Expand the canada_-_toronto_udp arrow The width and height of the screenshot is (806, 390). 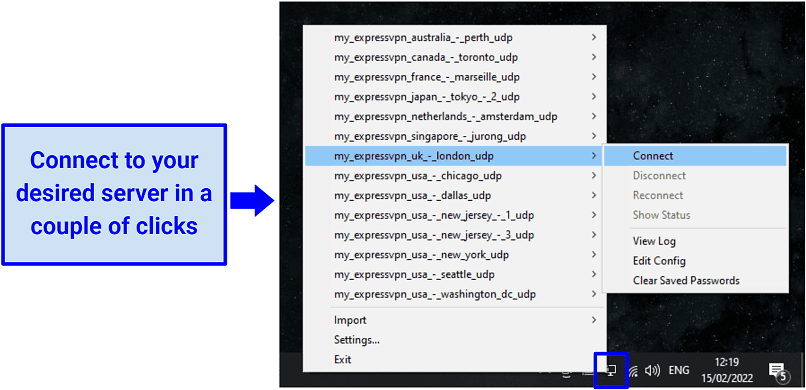coord(594,57)
